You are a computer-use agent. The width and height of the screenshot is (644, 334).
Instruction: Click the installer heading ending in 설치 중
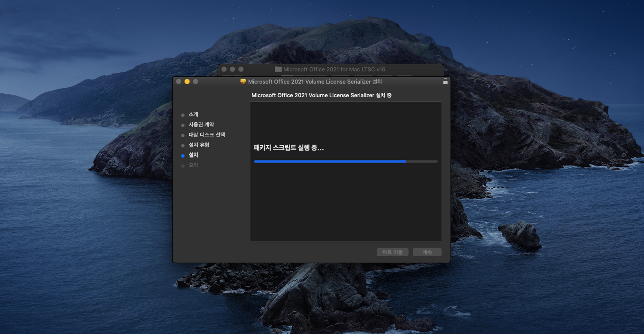(x=321, y=95)
